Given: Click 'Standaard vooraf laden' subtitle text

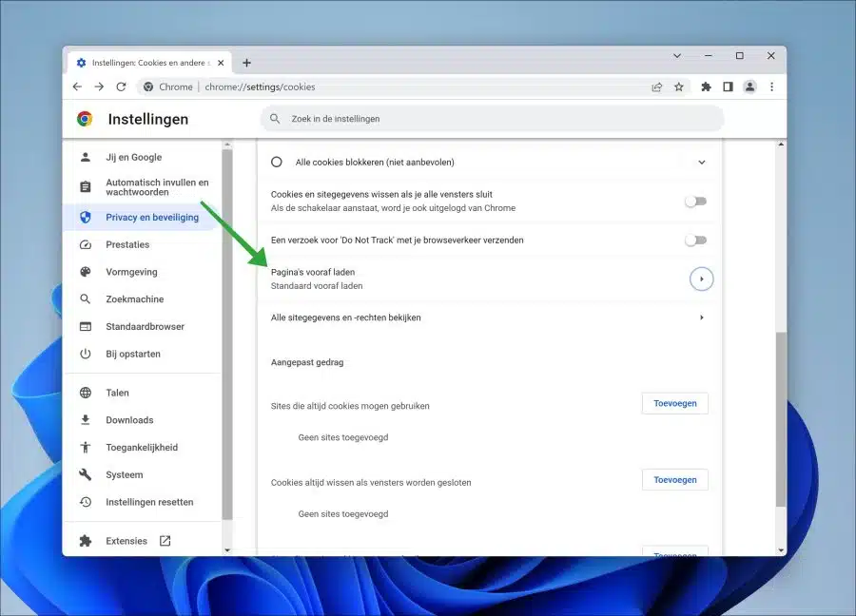Looking at the screenshot, I should click(x=317, y=286).
